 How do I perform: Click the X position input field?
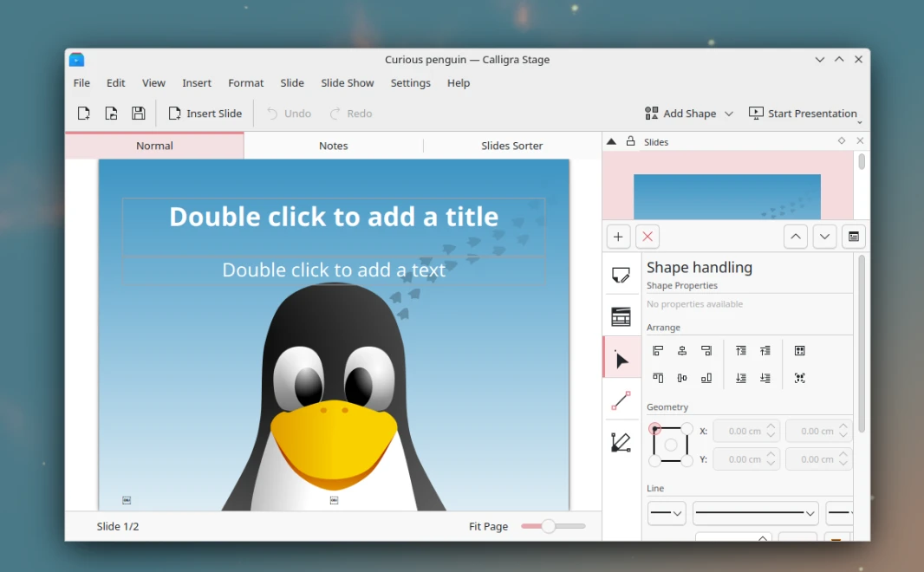(746, 432)
